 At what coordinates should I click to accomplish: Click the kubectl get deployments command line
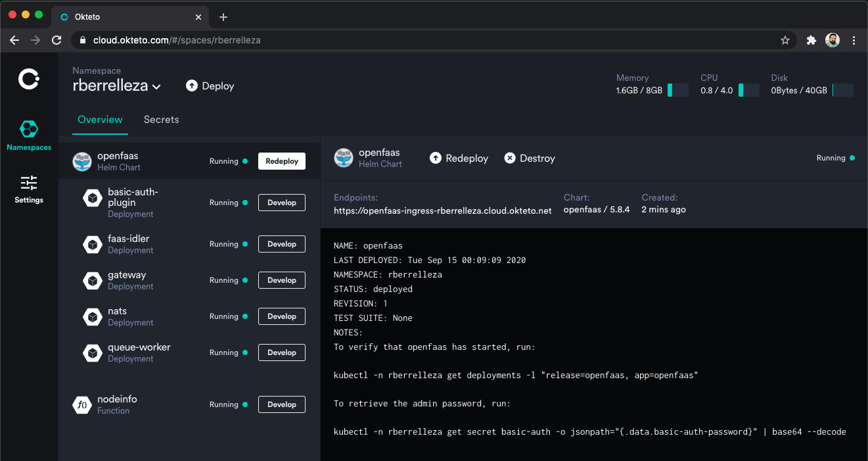click(x=516, y=376)
